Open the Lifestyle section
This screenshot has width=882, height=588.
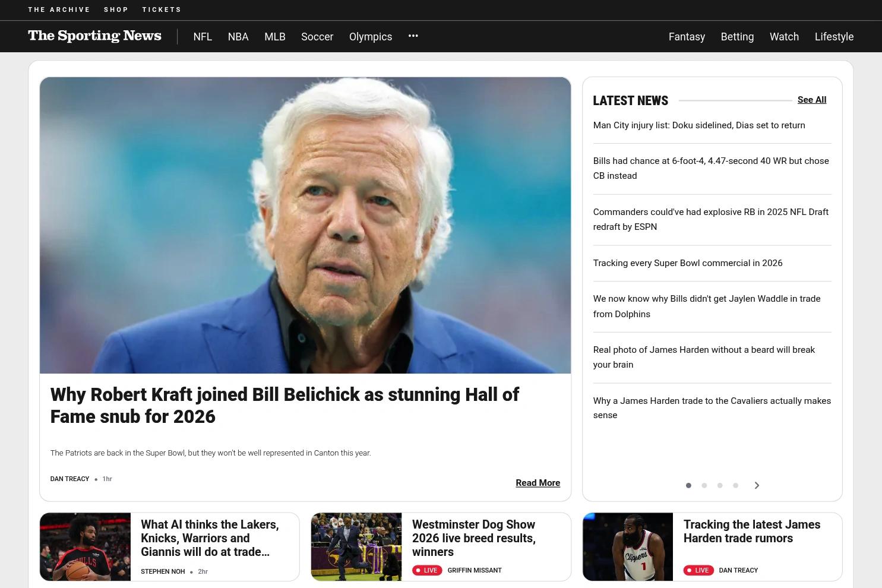pos(834,37)
